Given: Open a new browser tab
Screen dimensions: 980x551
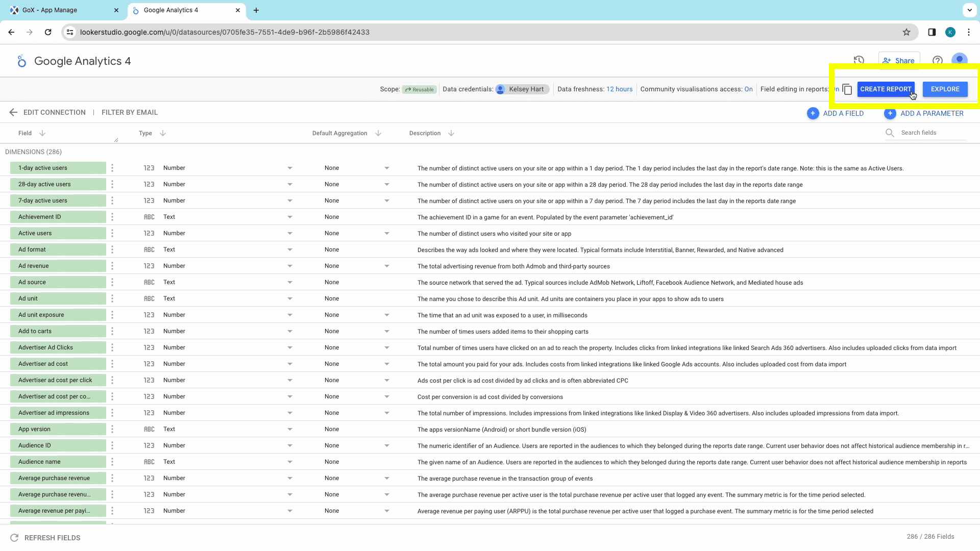Looking at the screenshot, I should click(256, 10).
